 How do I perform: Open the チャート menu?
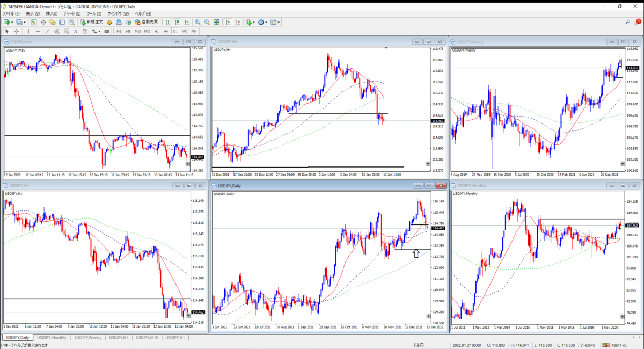click(x=71, y=13)
